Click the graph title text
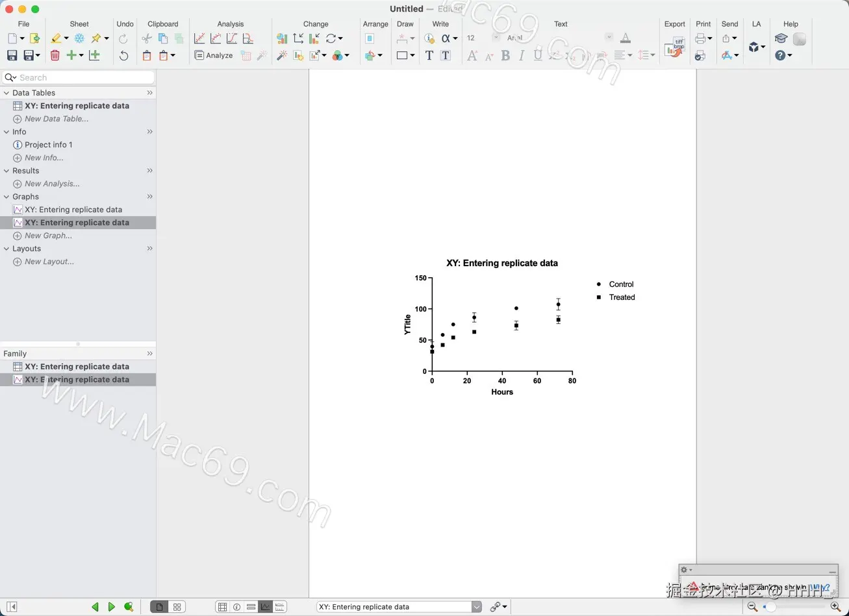This screenshot has height=616, width=849. click(502, 263)
